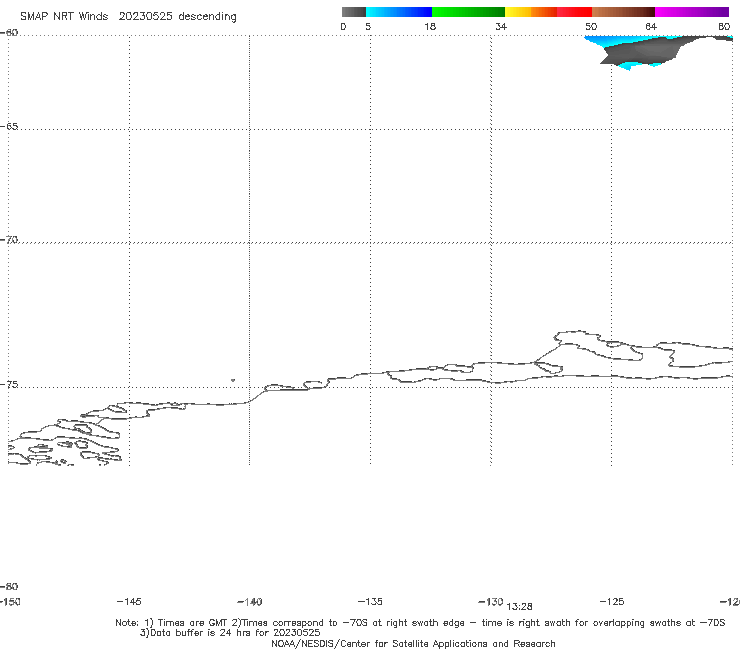Click the longitude label '-145'
This screenshot has width=740, height=650.
tap(129, 602)
